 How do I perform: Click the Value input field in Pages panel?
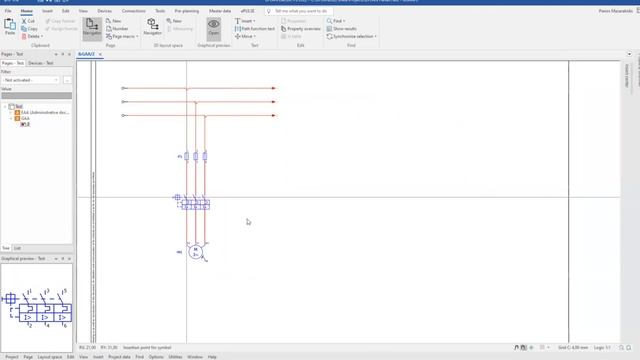pyautogui.click(x=37, y=96)
